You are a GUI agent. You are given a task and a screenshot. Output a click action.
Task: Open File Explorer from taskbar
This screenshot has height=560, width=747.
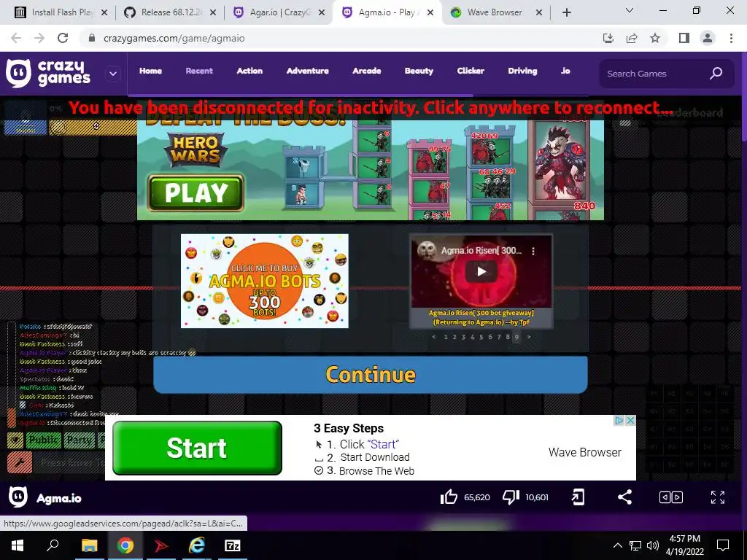[89, 545]
